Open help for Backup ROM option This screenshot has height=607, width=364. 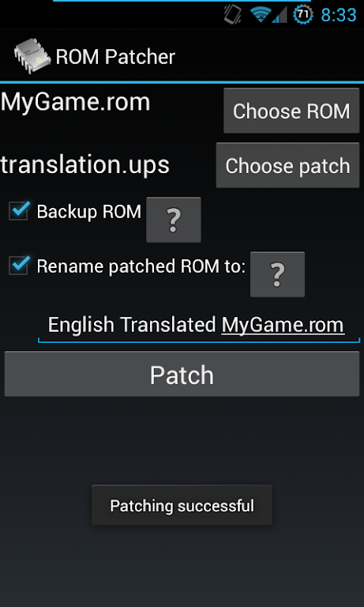pos(174,220)
